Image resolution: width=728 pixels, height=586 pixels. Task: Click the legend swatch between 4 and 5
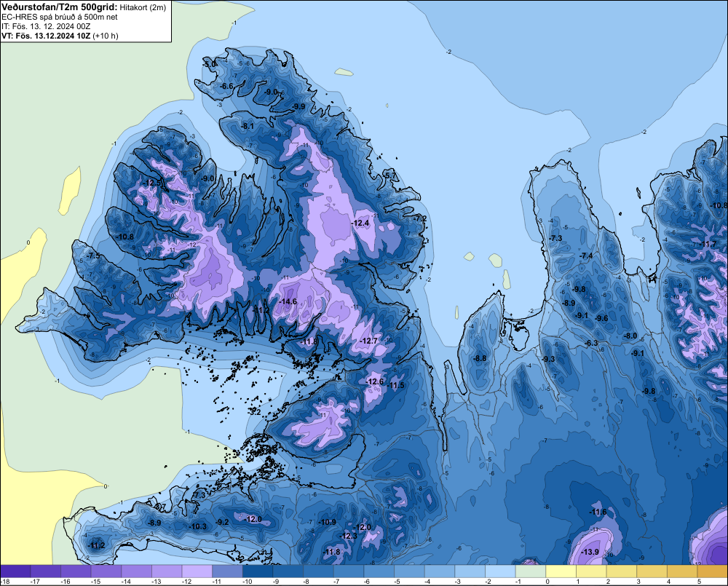pyautogui.click(x=681, y=571)
